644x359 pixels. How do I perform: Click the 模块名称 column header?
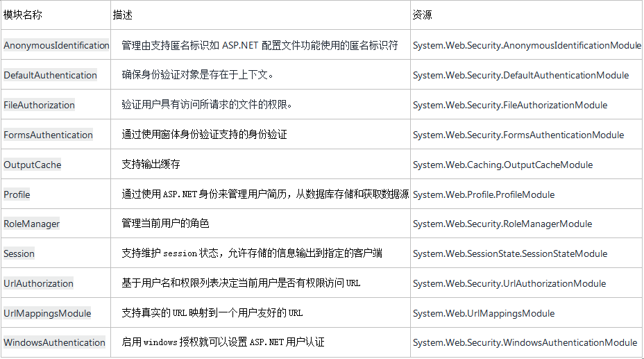[22, 15]
